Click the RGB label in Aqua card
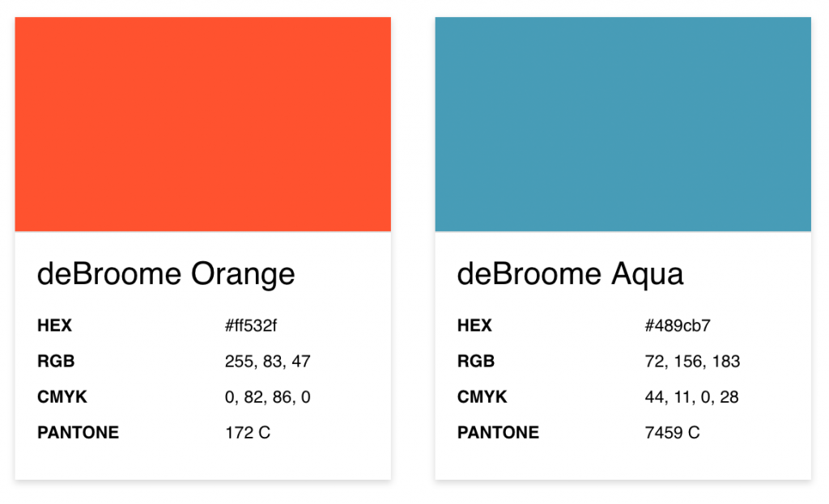 tap(476, 362)
